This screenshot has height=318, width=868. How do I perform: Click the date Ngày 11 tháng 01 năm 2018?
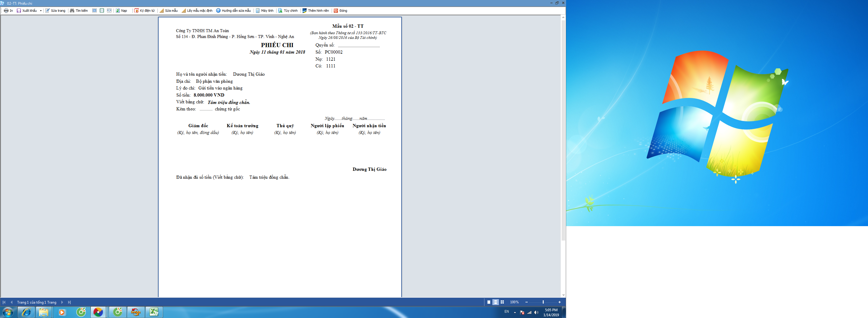(x=277, y=52)
